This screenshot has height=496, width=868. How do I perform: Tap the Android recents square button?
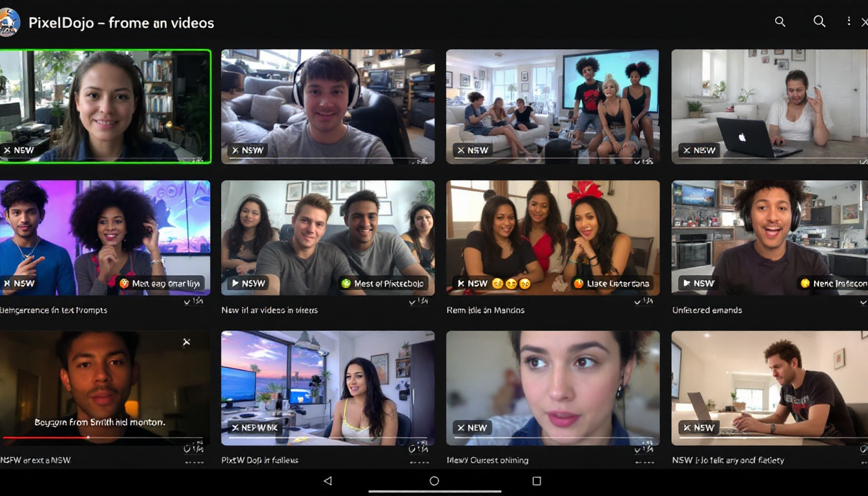tap(536, 481)
